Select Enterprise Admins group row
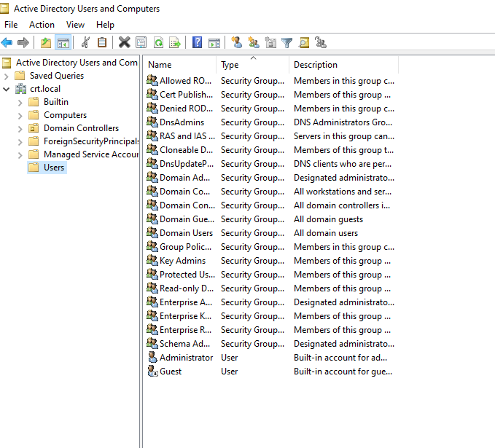Screen dimensions: 495x448 tap(271, 302)
